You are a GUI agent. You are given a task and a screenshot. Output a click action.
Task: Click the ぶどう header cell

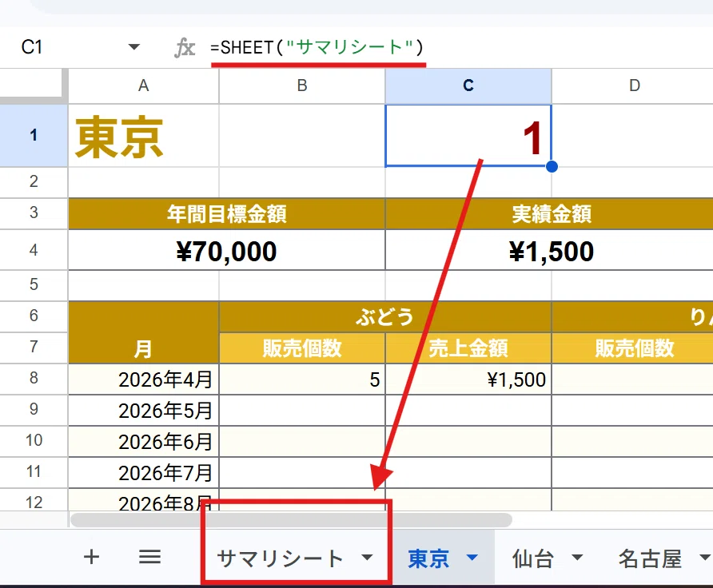tap(385, 316)
